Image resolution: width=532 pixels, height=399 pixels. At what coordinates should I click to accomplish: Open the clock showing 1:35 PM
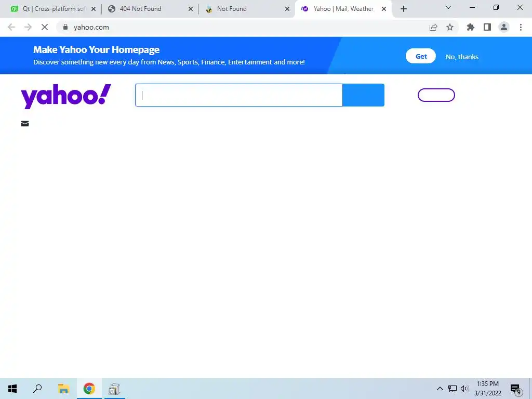point(488,389)
